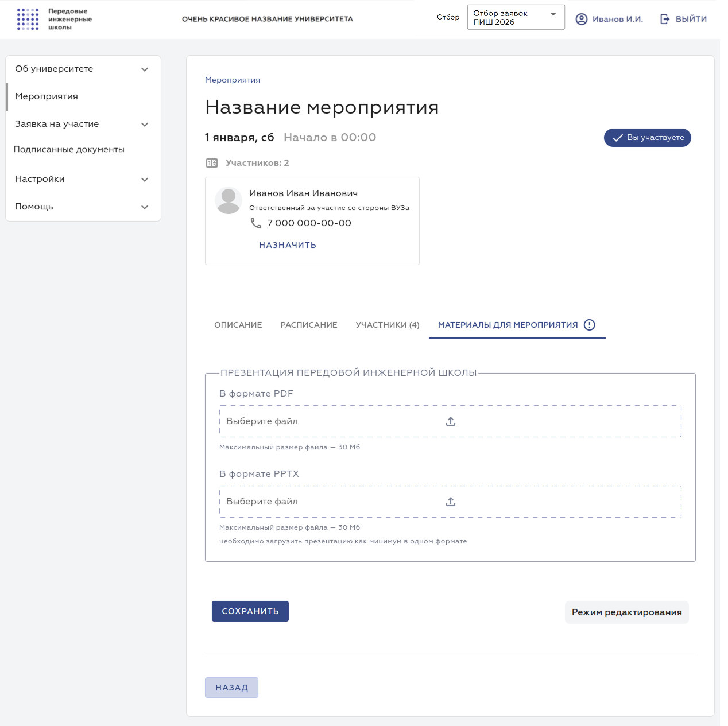The width and height of the screenshot is (728, 726).
Task: Click the checkmark in Вы участвуете badge
Action: click(618, 138)
